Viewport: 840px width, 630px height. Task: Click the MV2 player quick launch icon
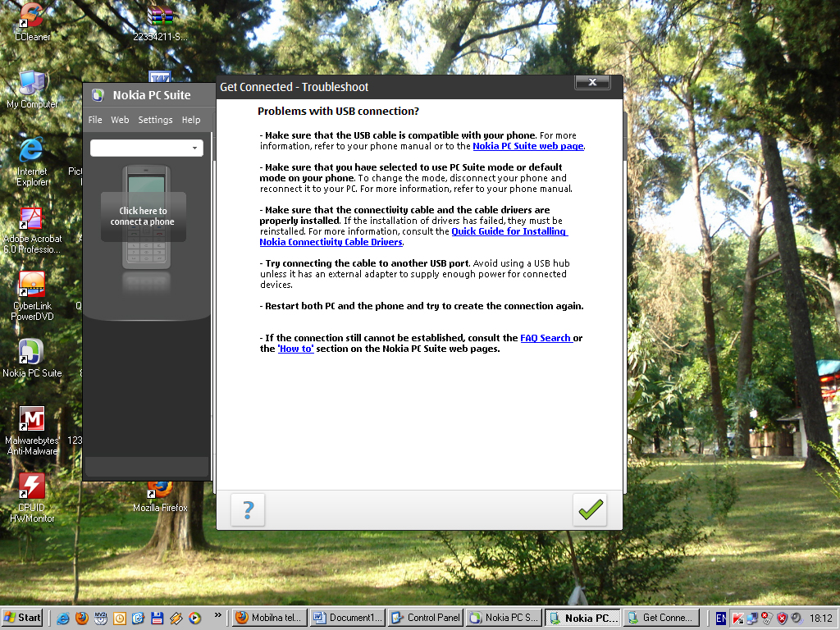coord(101,618)
